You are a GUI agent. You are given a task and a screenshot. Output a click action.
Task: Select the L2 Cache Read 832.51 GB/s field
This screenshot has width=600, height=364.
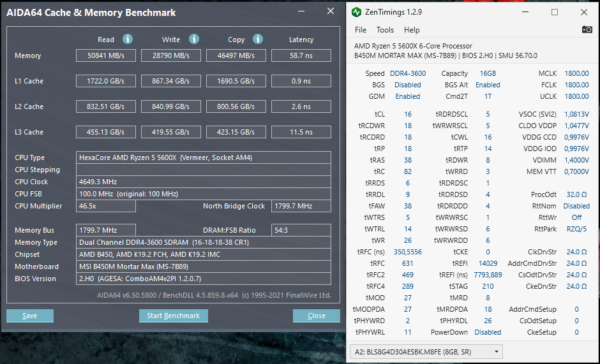105,106
